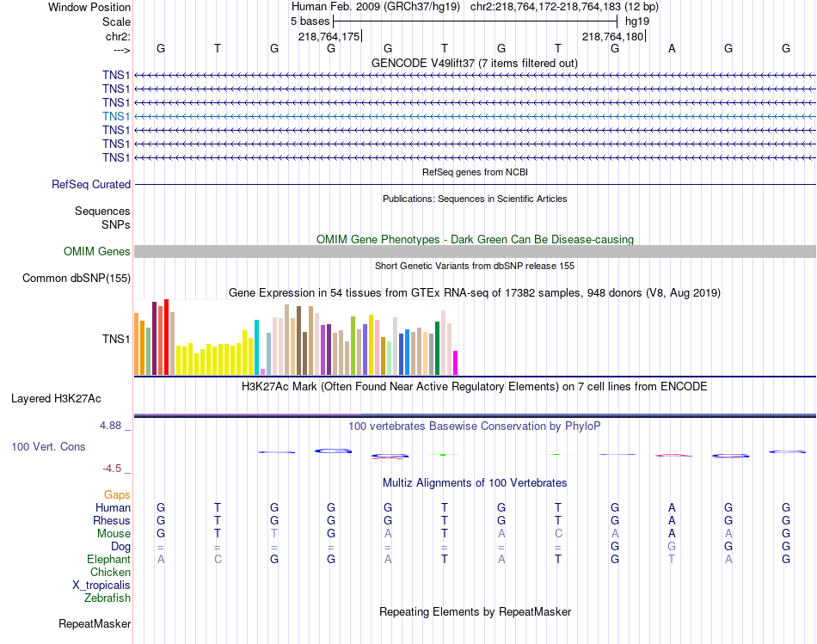
Task: Click the 'Human' alignment row label
Action: tap(113, 507)
